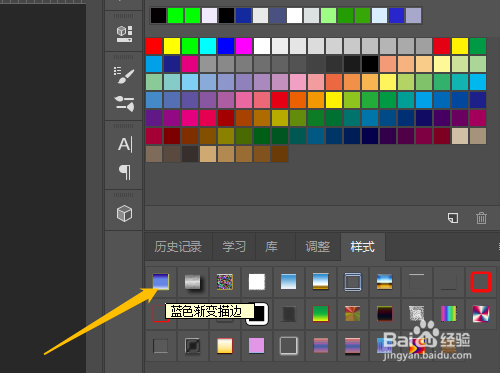Image resolution: width=500 pixels, height=373 pixels.
Task: Apply the white outlined empty frame style
Action: 289,346
